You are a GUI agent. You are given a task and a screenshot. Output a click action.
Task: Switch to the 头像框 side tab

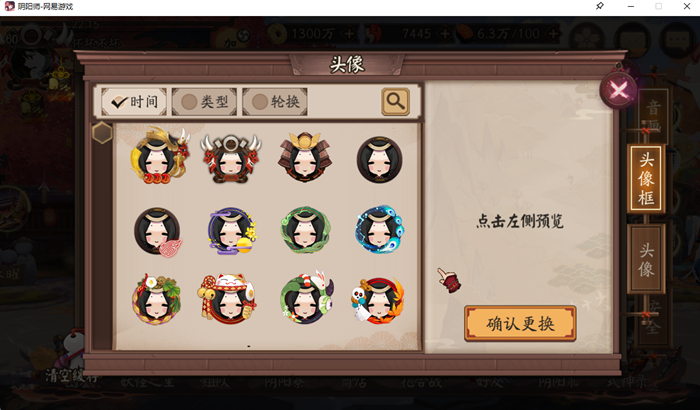pos(646,179)
